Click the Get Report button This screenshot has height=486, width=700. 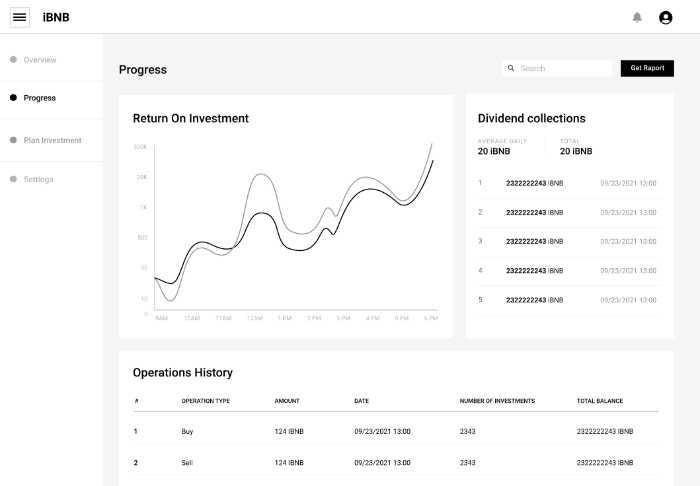point(647,68)
